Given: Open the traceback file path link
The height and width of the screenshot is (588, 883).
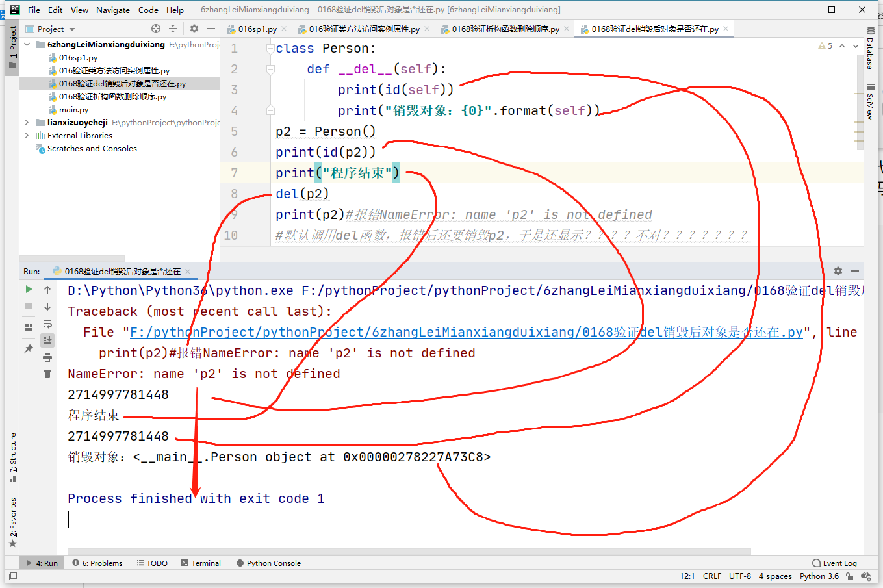Looking at the screenshot, I should click(467, 332).
